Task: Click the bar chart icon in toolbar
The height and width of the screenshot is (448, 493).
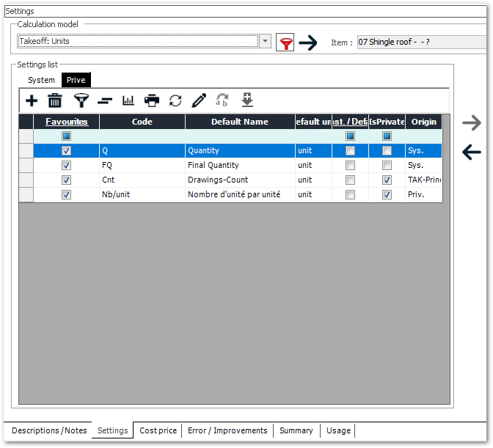Action: tap(128, 100)
